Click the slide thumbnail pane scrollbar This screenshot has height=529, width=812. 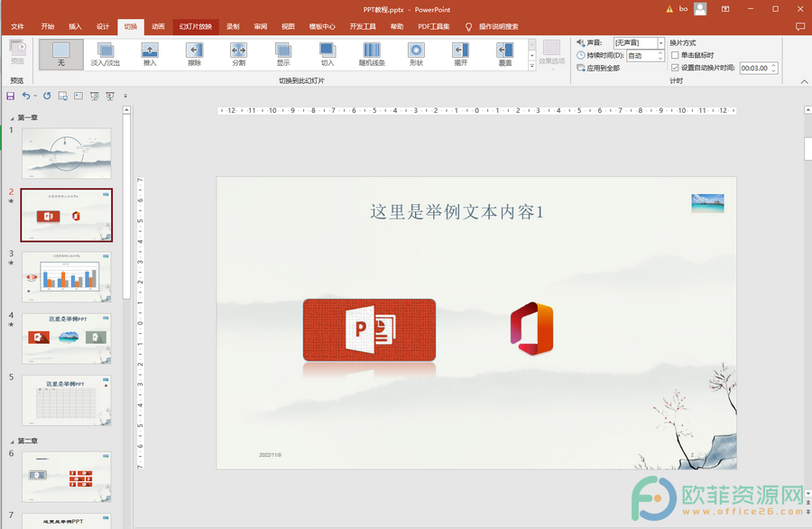(126, 206)
